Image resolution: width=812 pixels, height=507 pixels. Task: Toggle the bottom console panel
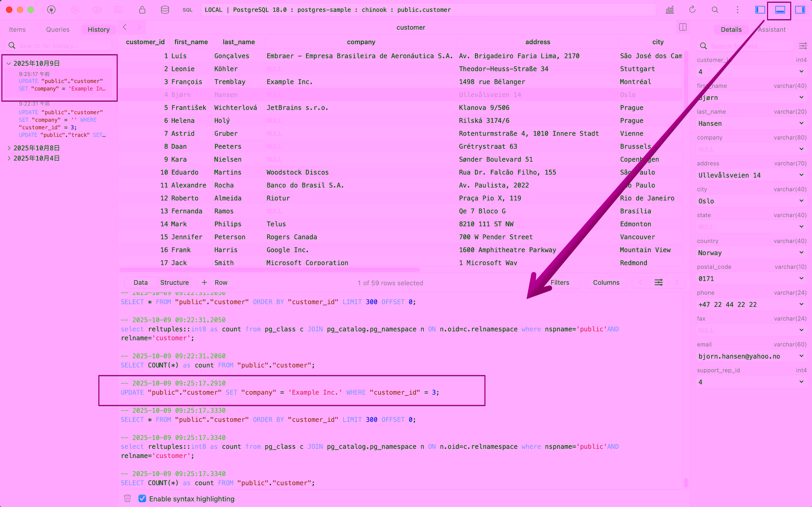[780, 10]
